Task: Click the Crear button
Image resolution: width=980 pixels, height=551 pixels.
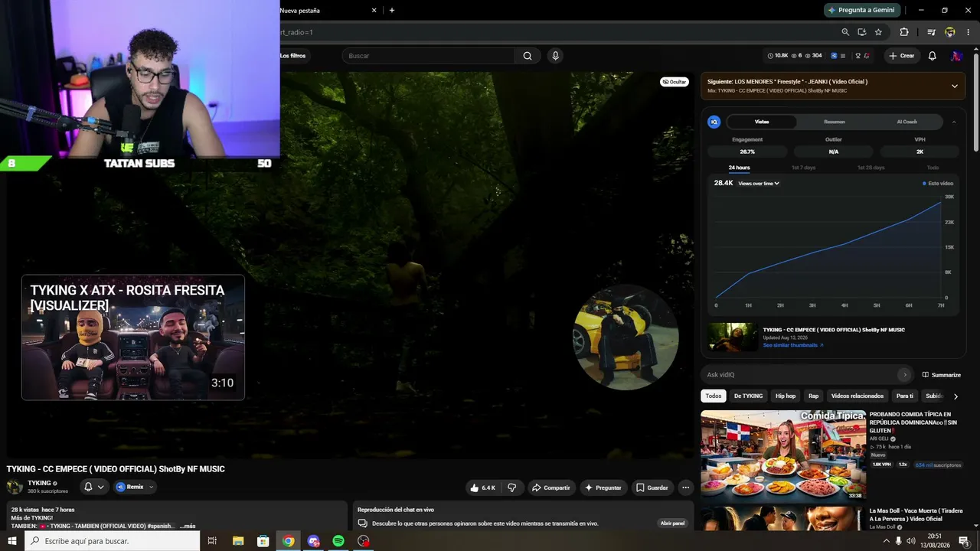Action: coord(901,56)
